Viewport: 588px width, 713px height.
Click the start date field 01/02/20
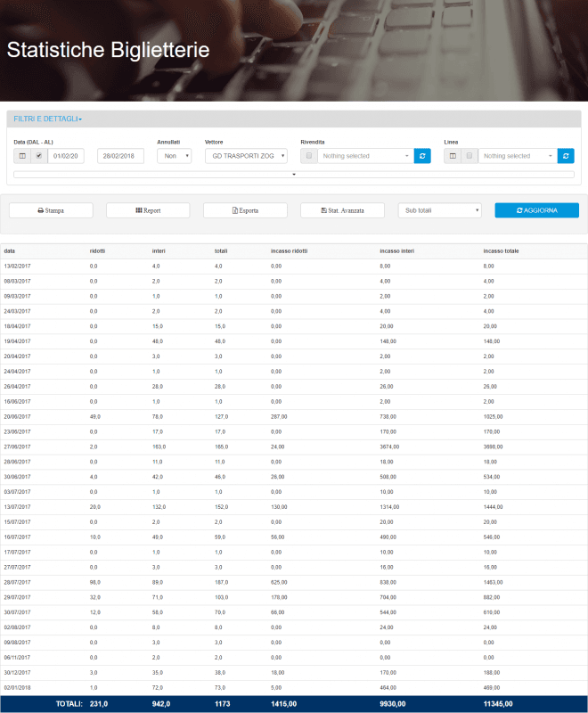click(x=66, y=156)
